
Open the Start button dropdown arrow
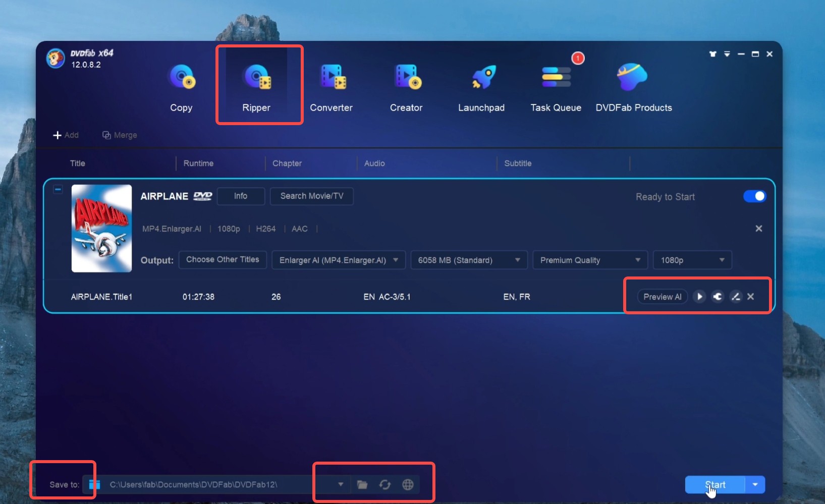(755, 485)
